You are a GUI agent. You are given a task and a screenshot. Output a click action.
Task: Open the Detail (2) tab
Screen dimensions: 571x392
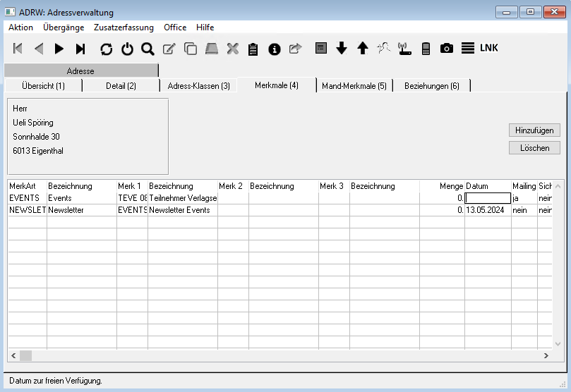point(121,86)
